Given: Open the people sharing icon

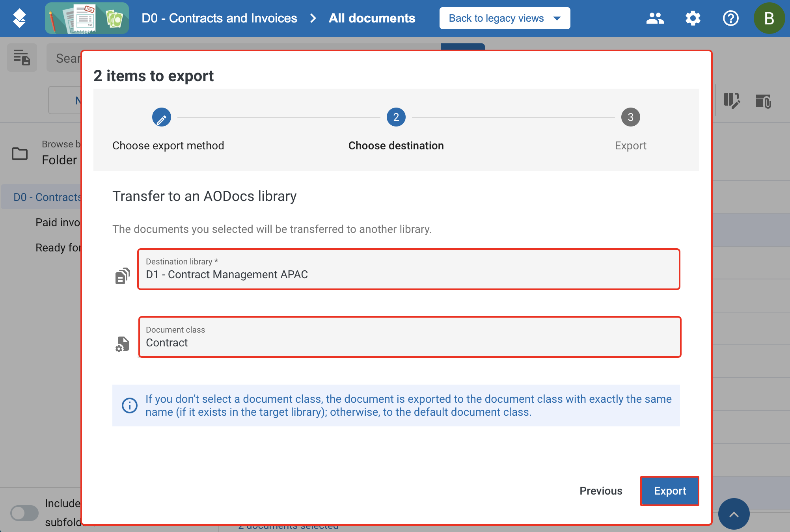Looking at the screenshot, I should coord(655,18).
